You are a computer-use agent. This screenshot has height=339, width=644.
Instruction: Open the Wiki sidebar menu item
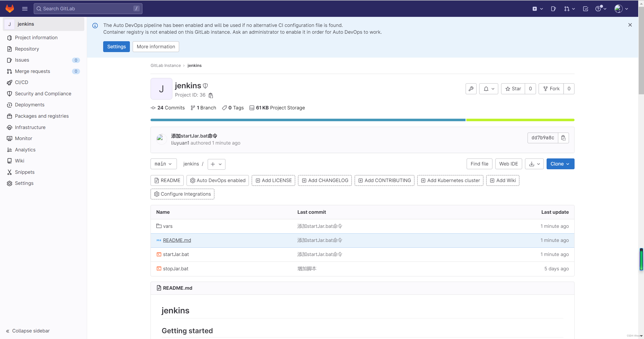(20, 160)
